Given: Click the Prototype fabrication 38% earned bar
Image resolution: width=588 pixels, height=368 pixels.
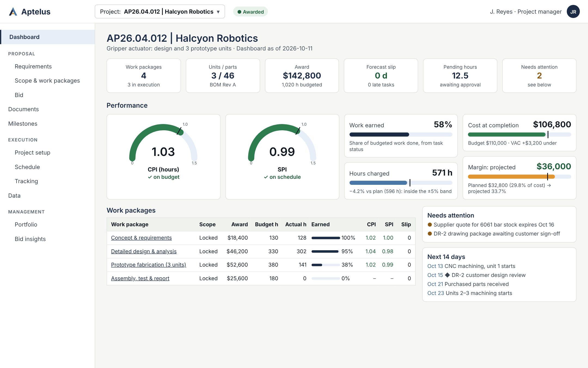Looking at the screenshot, I should (326, 265).
